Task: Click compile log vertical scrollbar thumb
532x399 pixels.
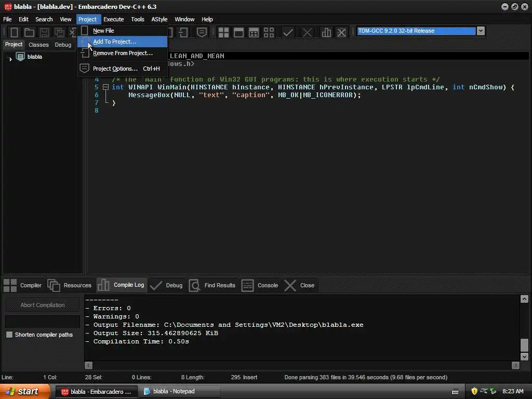Action: (x=524, y=345)
